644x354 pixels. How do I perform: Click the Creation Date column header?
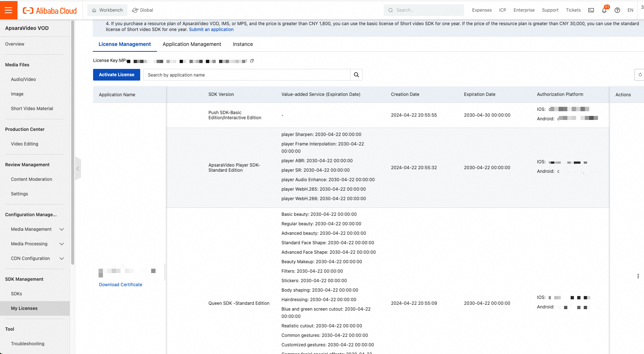pyautogui.click(x=405, y=94)
